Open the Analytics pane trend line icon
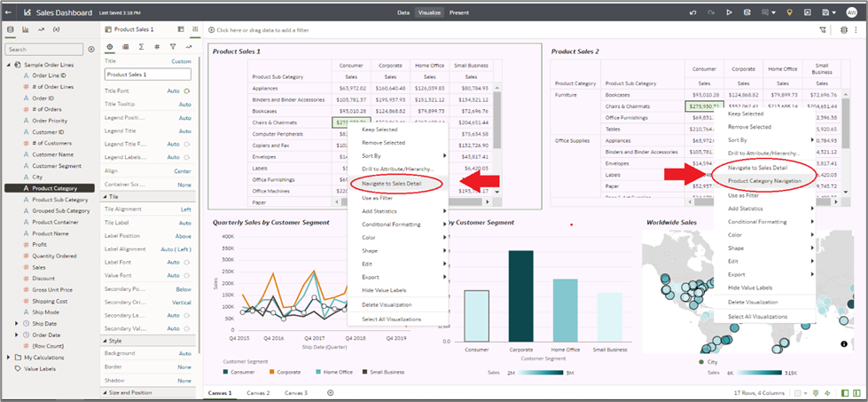Screen dimensions: 868x402 [x=41, y=29]
